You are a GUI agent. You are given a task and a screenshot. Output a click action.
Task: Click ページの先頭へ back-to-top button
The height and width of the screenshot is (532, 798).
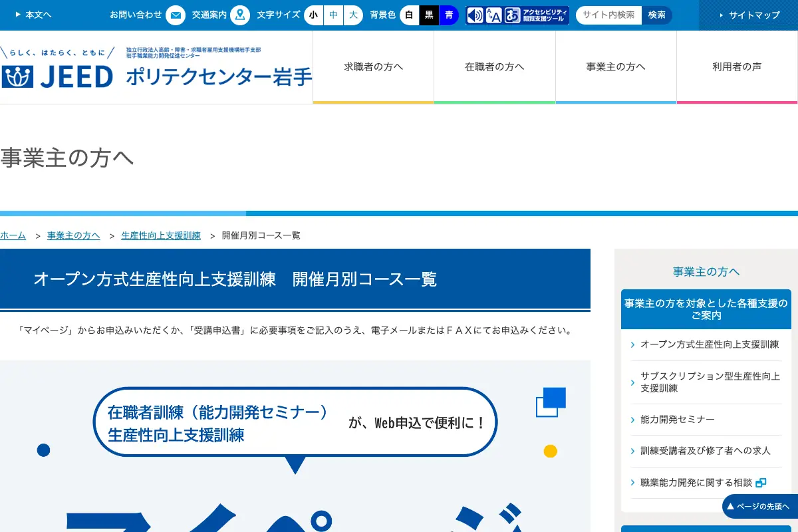point(760,506)
